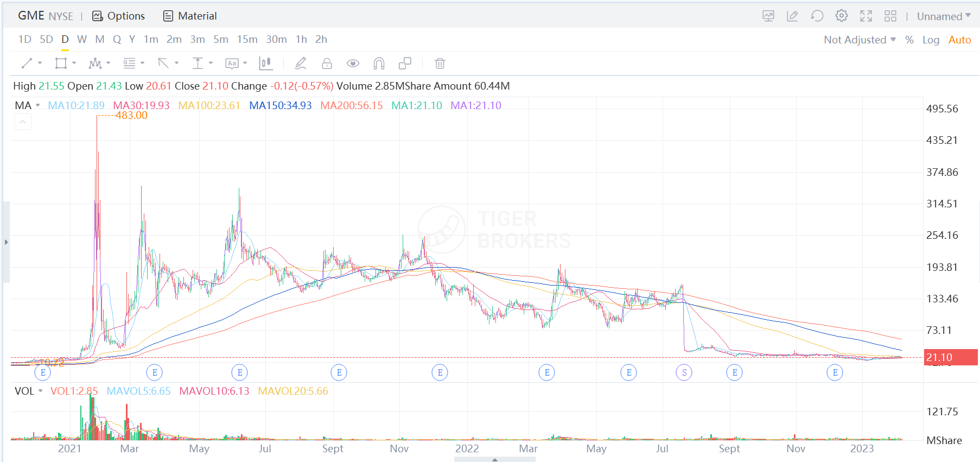980x462 pixels.
Task: Select the Q quarterly timeframe
Action: (117, 39)
